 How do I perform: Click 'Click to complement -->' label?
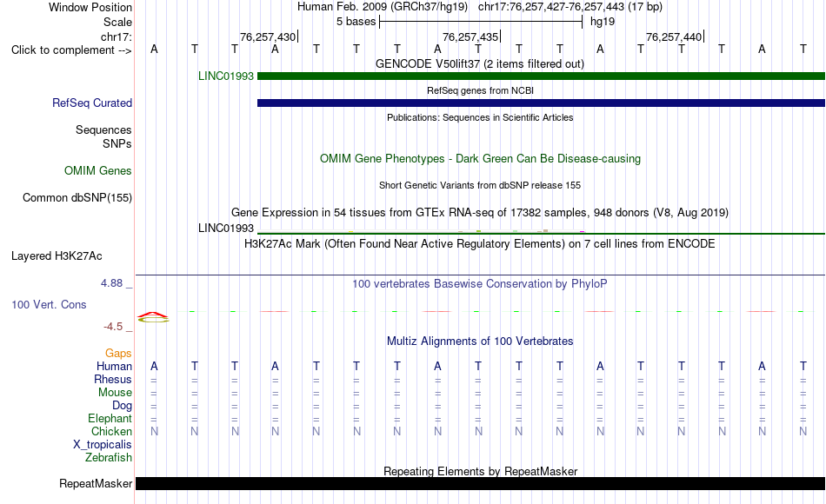(x=71, y=50)
